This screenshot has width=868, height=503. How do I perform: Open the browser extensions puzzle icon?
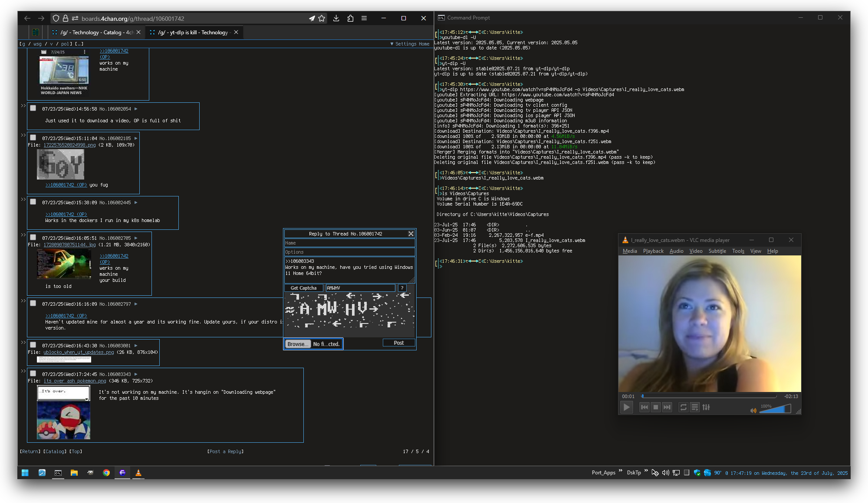350,18
